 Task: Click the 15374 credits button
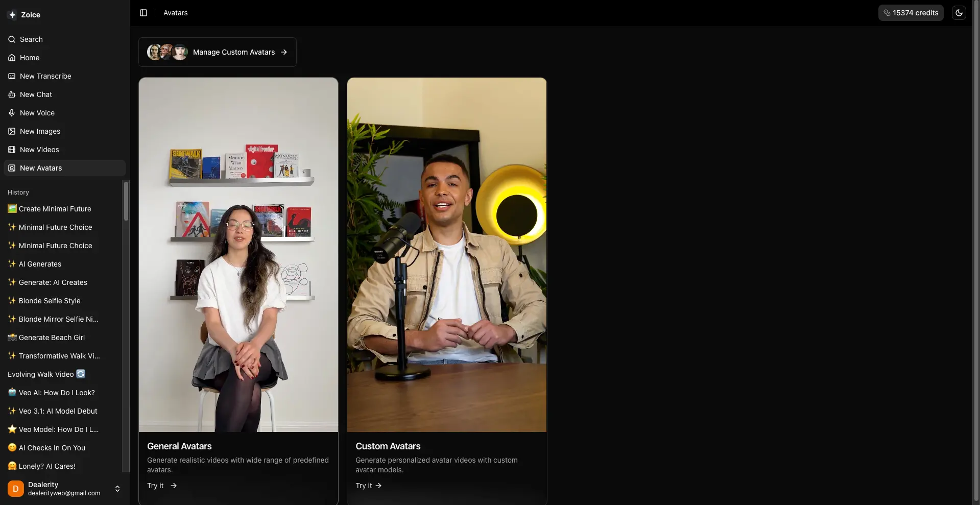(x=911, y=13)
